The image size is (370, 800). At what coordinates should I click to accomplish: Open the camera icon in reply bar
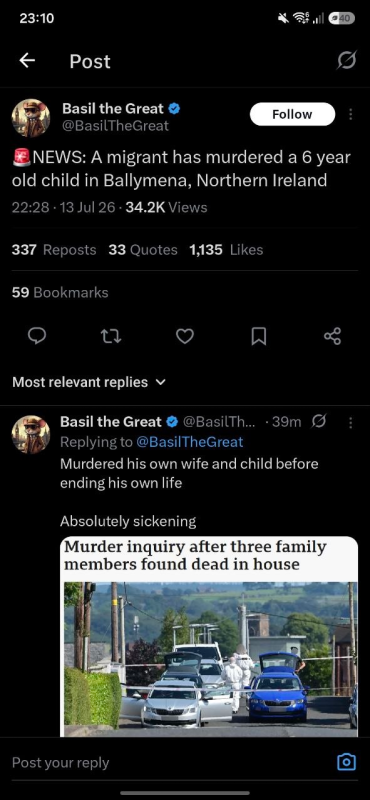coord(347,762)
